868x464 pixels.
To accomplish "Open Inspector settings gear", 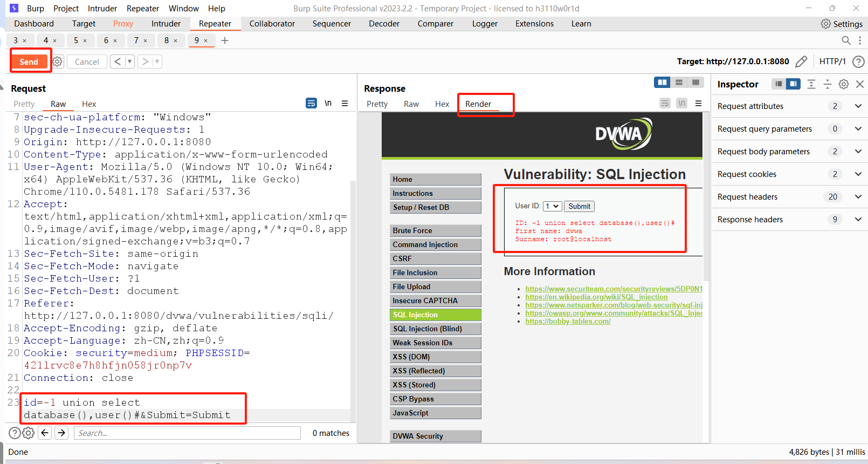I will pos(844,84).
